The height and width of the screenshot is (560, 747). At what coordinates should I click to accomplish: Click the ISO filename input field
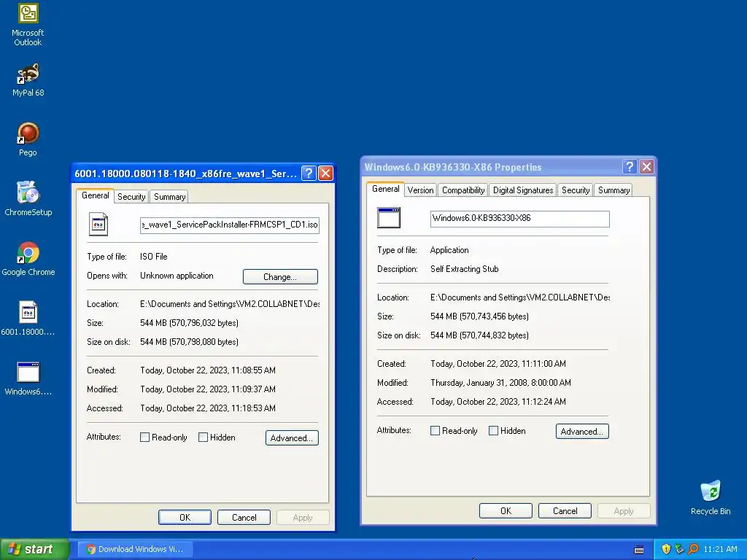[230, 225]
